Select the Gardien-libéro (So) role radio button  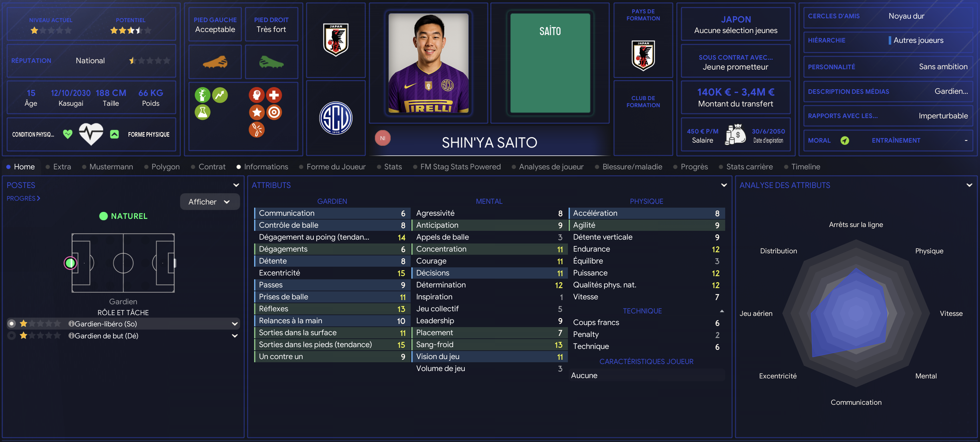pyautogui.click(x=12, y=324)
